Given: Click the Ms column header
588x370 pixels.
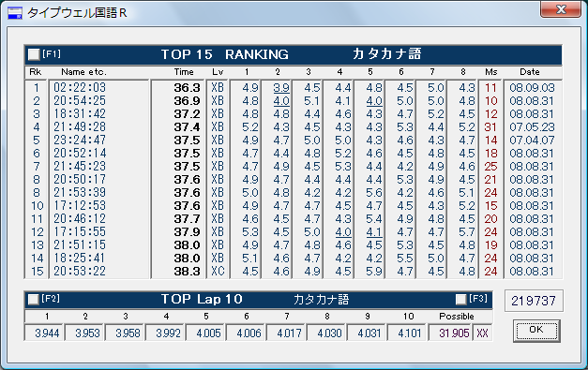Looking at the screenshot, I should click(x=490, y=72).
